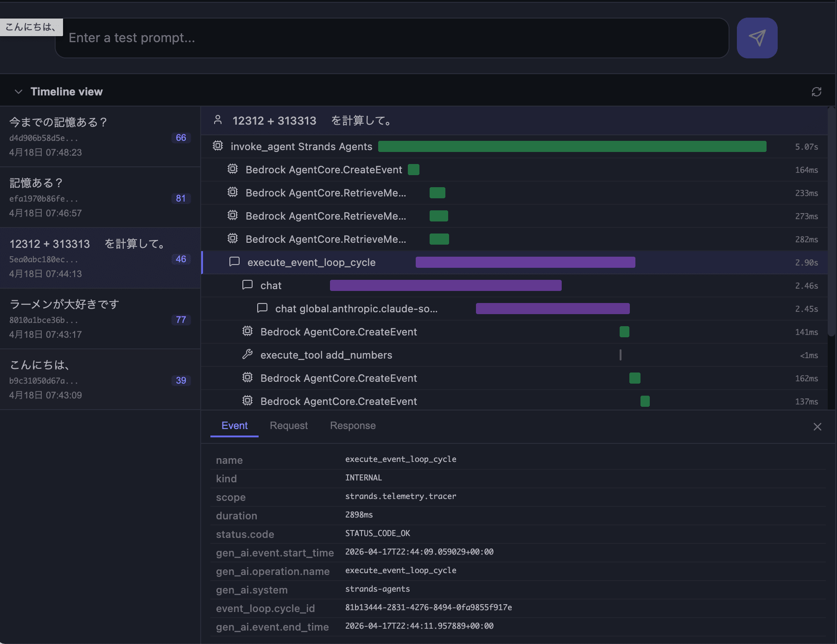Click the refresh icon in Timeline view header

point(816,92)
